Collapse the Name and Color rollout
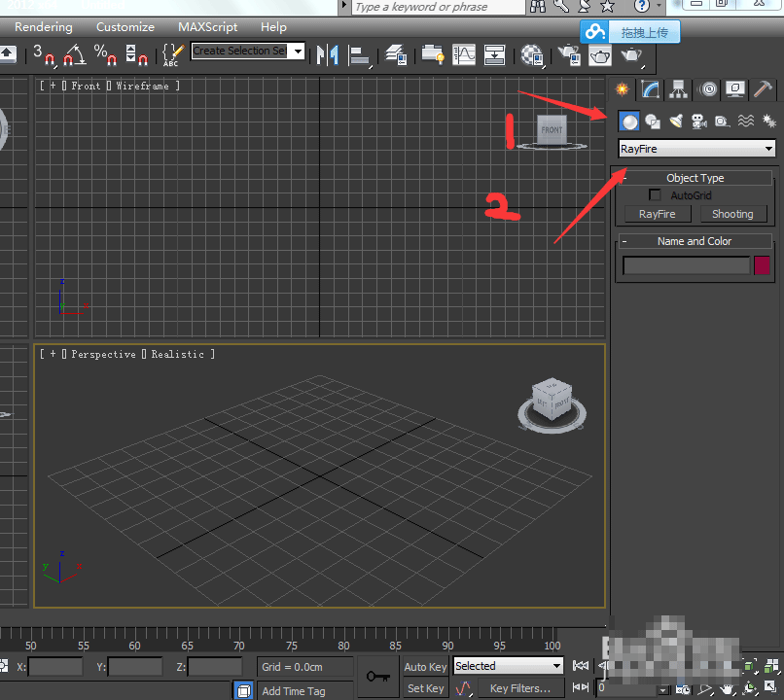The height and width of the screenshot is (700, 784). click(x=695, y=241)
